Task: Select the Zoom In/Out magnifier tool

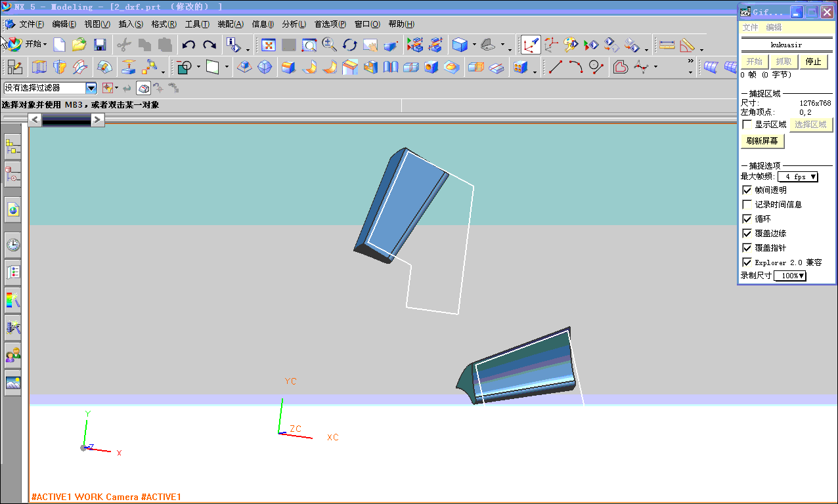Action: pos(330,45)
